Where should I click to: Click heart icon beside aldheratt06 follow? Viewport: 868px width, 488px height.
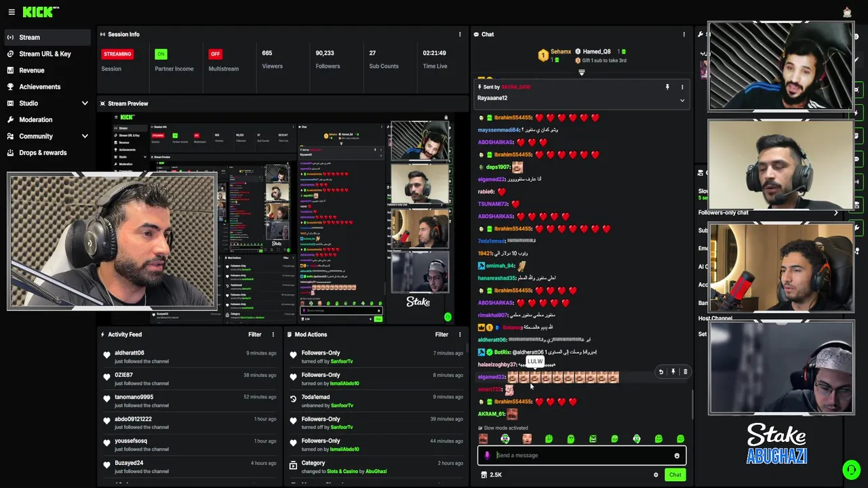[106, 355]
